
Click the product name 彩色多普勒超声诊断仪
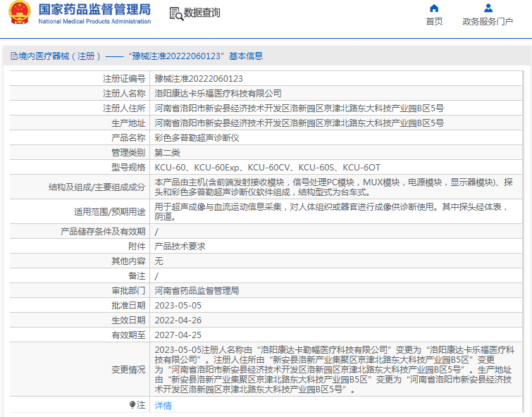tap(197, 138)
